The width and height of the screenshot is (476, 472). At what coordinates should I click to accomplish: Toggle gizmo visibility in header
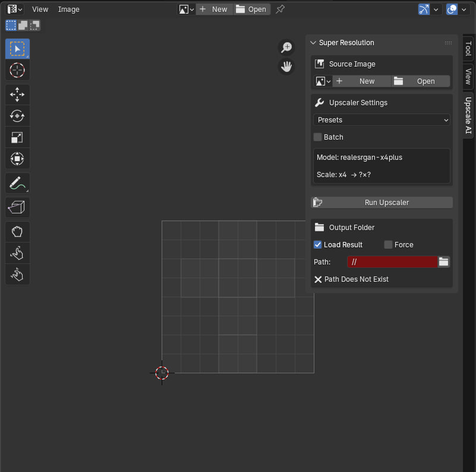(x=424, y=10)
